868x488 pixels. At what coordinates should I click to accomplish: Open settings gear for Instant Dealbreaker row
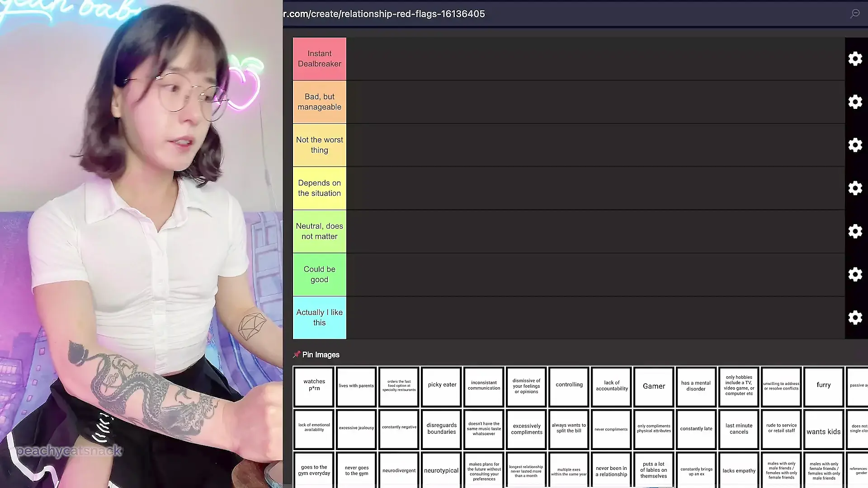855,59
